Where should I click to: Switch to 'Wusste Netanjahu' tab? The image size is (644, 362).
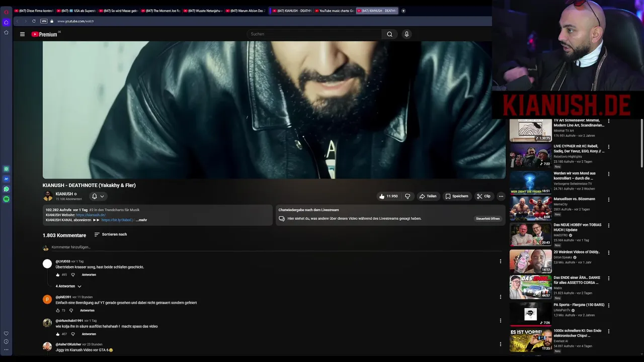click(x=203, y=11)
